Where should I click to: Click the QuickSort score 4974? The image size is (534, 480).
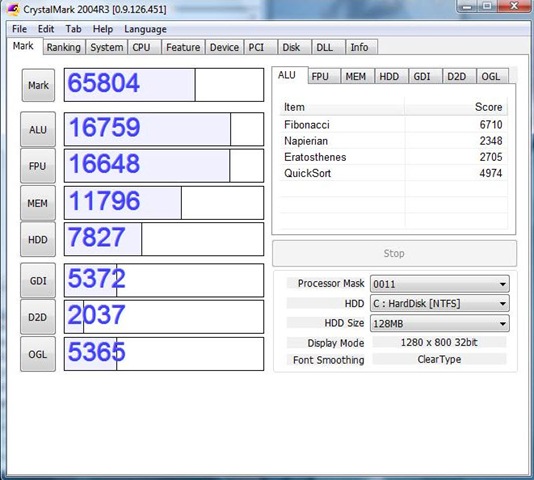coord(491,173)
